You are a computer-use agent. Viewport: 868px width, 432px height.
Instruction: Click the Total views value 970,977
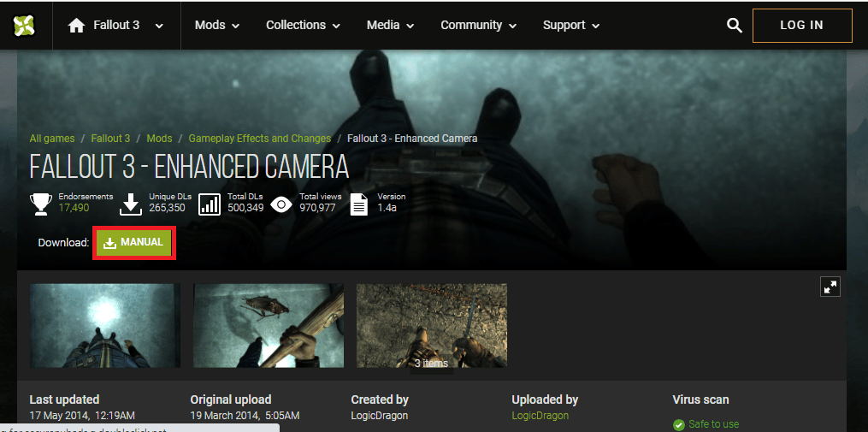(318, 208)
